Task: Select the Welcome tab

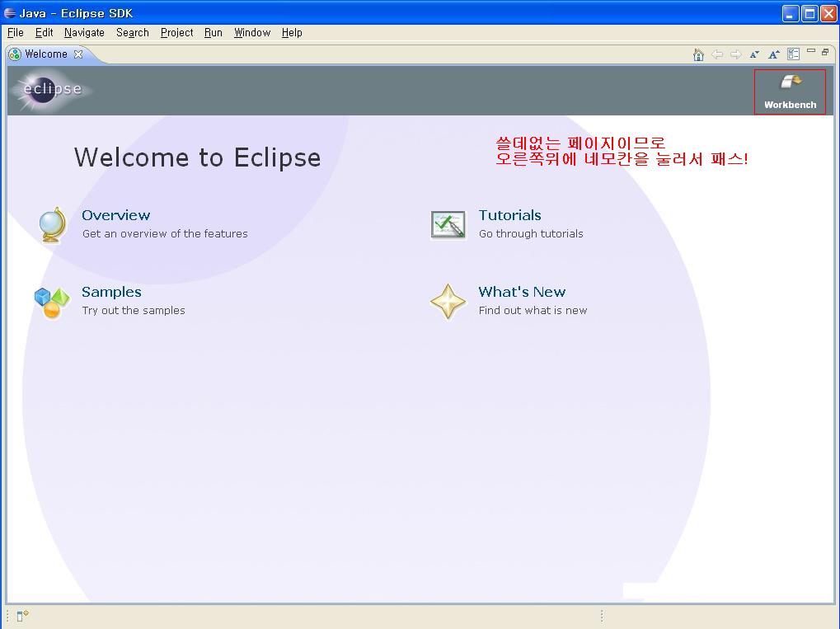Action: 46,54
